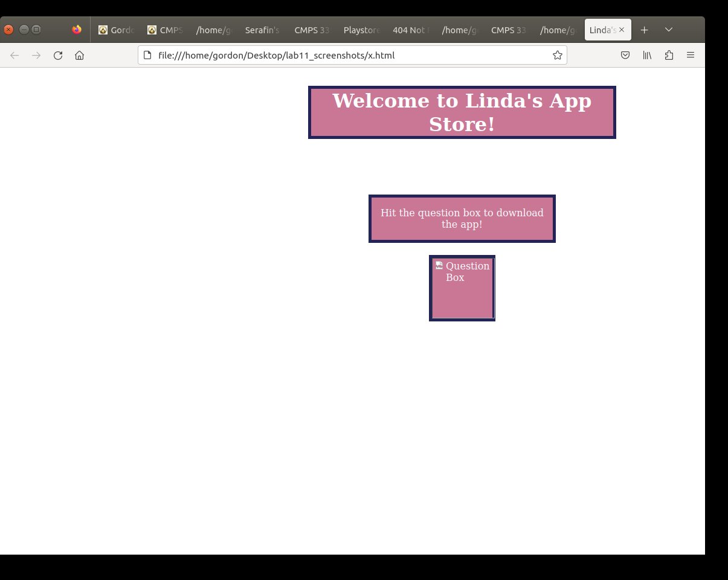This screenshot has width=728, height=580.
Task: Save page to Pocket
Action: (626, 56)
